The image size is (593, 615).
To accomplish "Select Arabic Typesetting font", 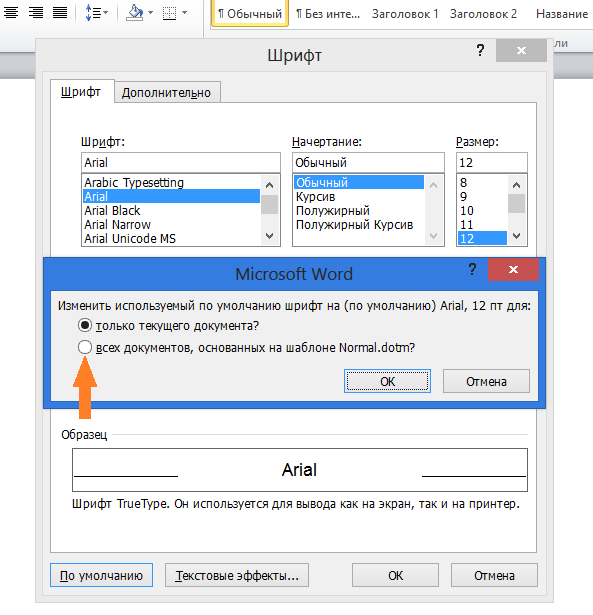I will 171,182.
